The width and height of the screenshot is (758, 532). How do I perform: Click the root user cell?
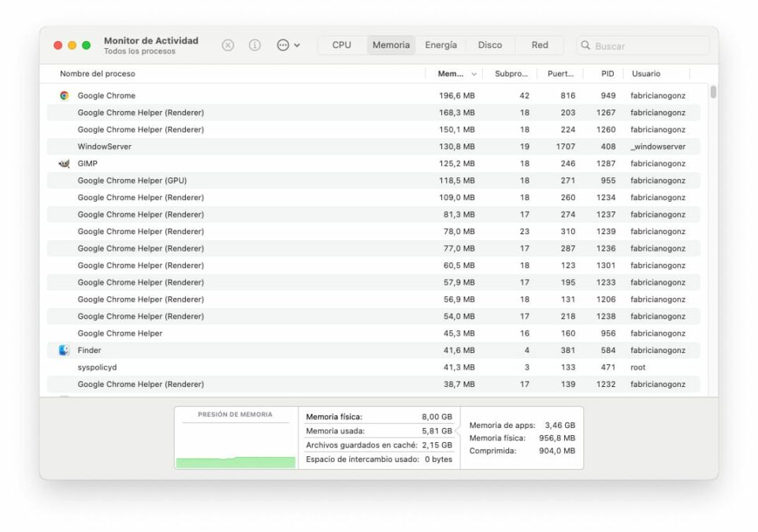[x=638, y=367]
